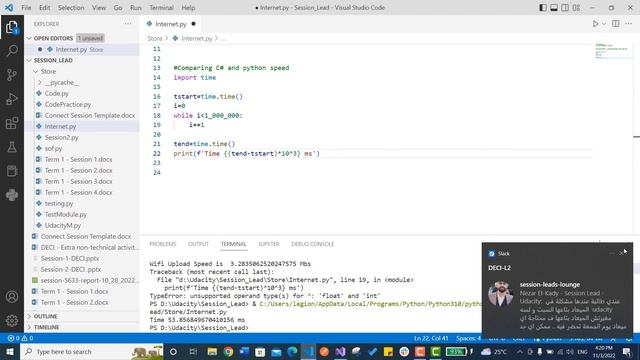
Task: Open the Help menu
Action: coord(188,7)
